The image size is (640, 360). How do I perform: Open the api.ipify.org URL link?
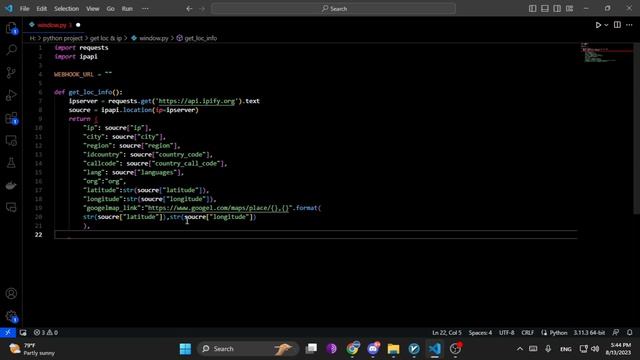(x=197, y=101)
